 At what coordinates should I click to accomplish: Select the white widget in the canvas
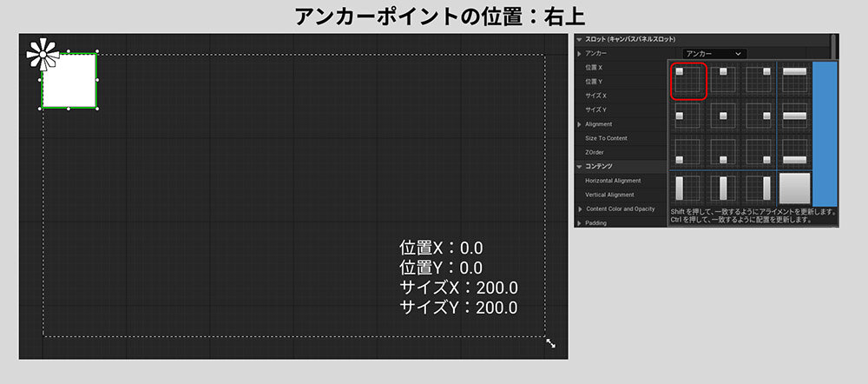(69, 82)
